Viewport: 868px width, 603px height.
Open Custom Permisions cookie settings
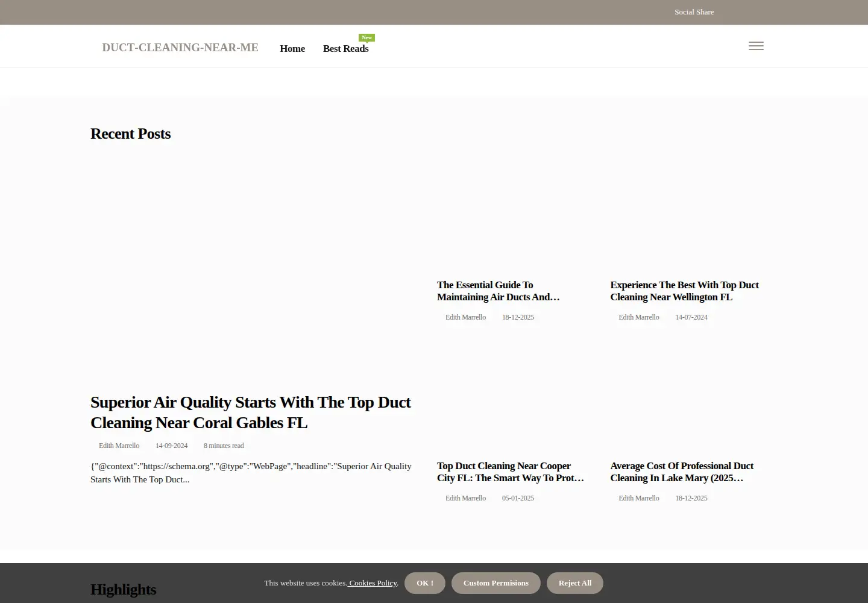point(496,583)
